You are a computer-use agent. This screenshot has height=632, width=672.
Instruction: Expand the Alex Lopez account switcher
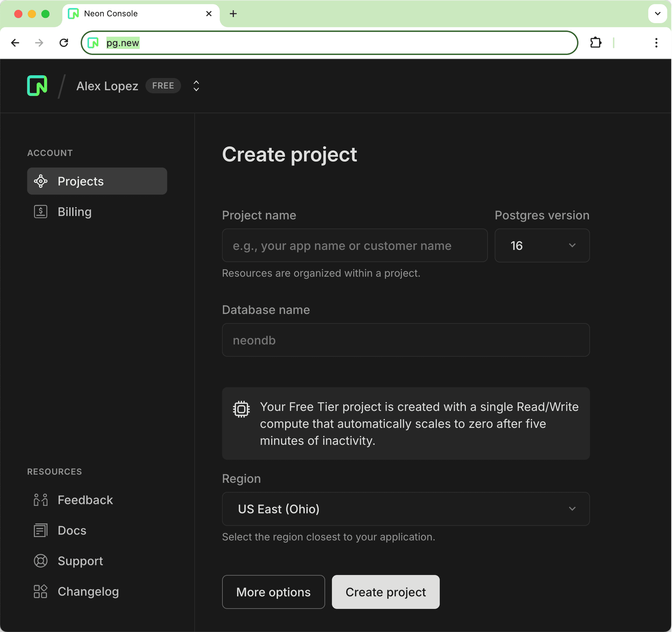pyautogui.click(x=196, y=86)
